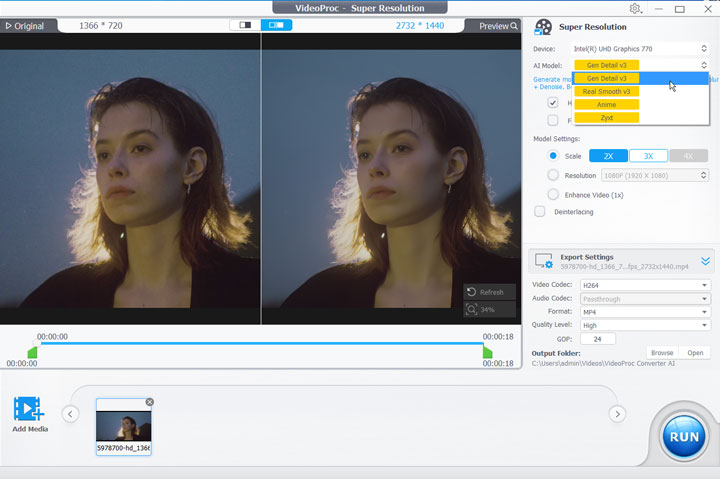Open the Preview magnifier tab

498,26
